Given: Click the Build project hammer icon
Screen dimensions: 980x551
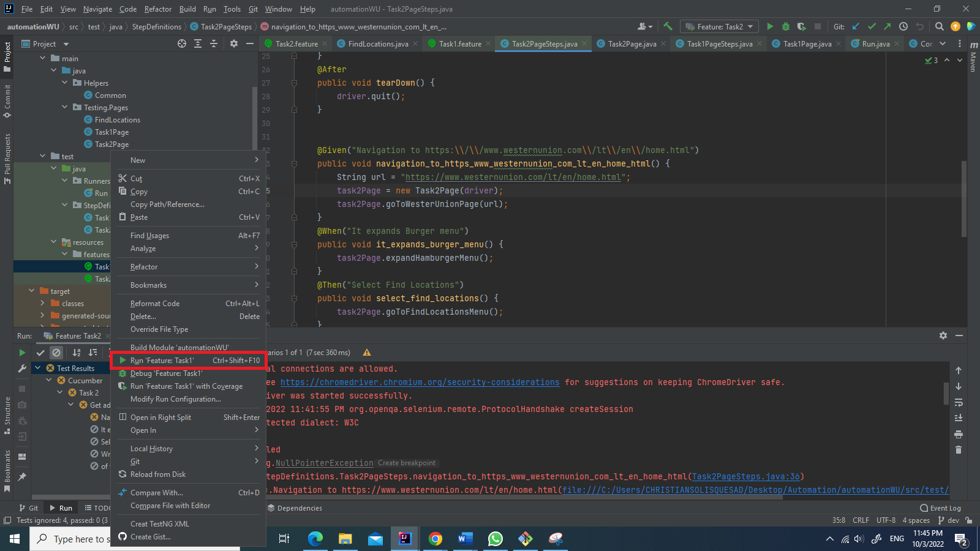Looking at the screenshot, I should pyautogui.click(x=668, y=26).
